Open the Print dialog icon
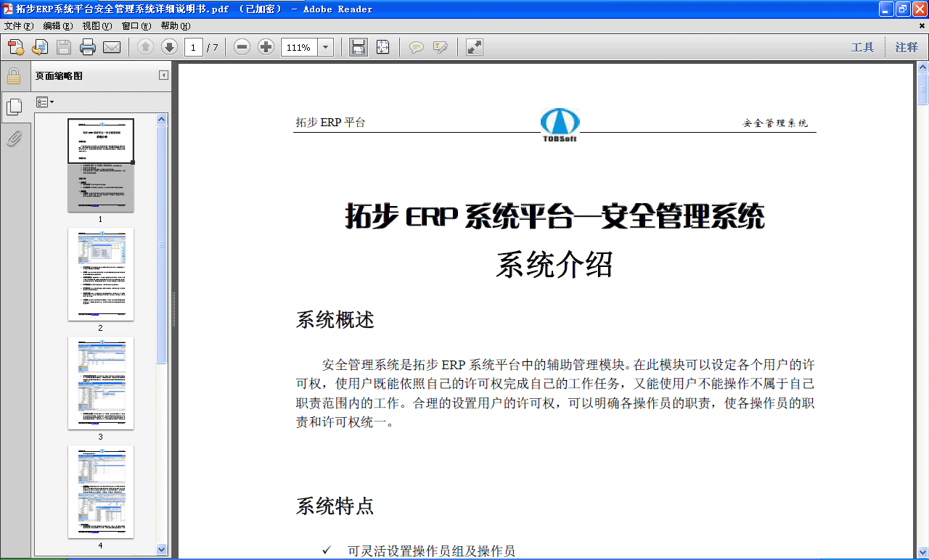929x560 pixels. (86, 46)
